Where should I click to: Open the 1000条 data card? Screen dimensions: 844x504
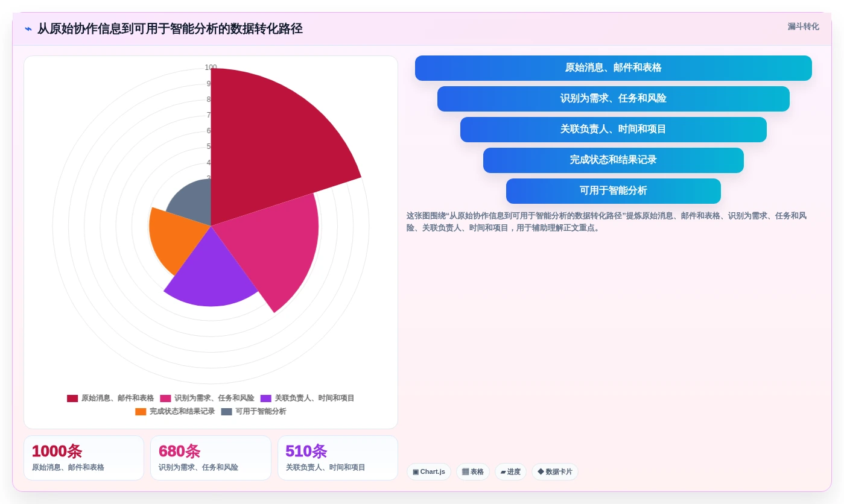(x=84, y=458)
